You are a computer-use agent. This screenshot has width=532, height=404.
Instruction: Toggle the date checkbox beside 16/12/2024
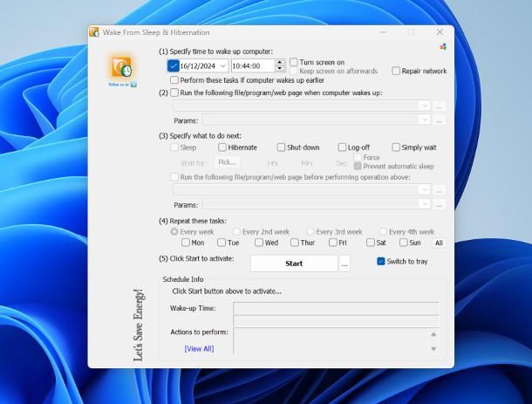pos(173,65)
